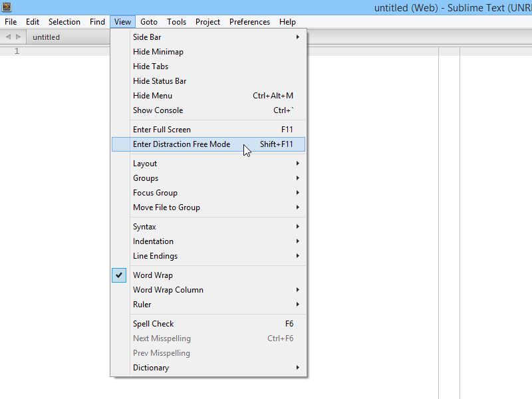The height and width of the screenshot is (399, 532).
Task: Open the Find menu
Action: (x=97, y=22)
